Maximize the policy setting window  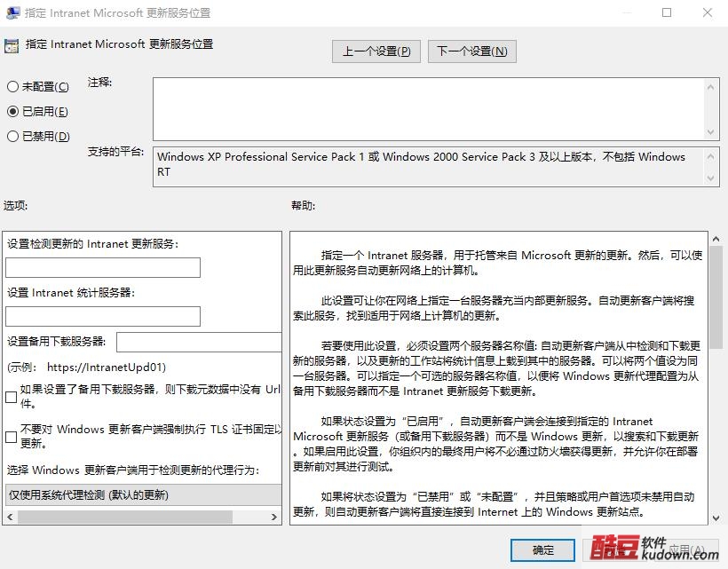click(x=666, y=12)
